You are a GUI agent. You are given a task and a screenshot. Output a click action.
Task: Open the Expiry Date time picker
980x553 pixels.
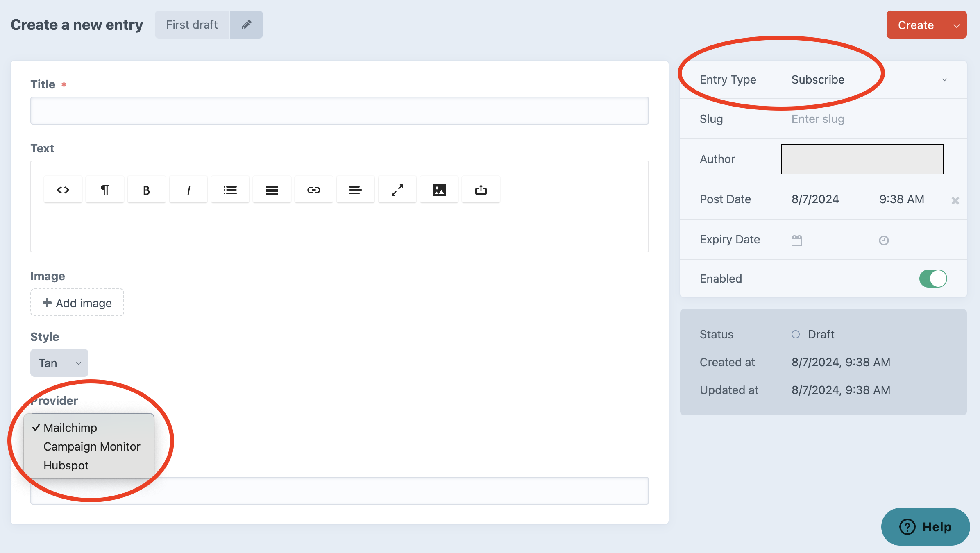point(884,240)
